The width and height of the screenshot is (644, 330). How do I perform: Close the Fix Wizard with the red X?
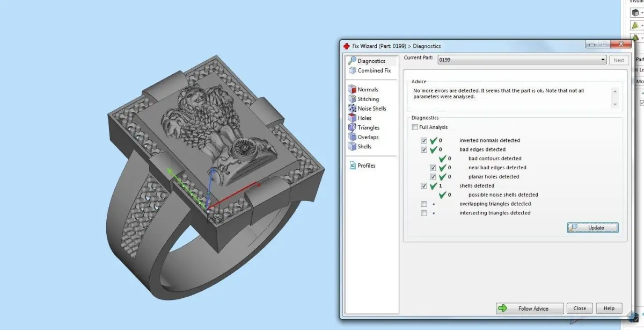click(x=621, y=45)
